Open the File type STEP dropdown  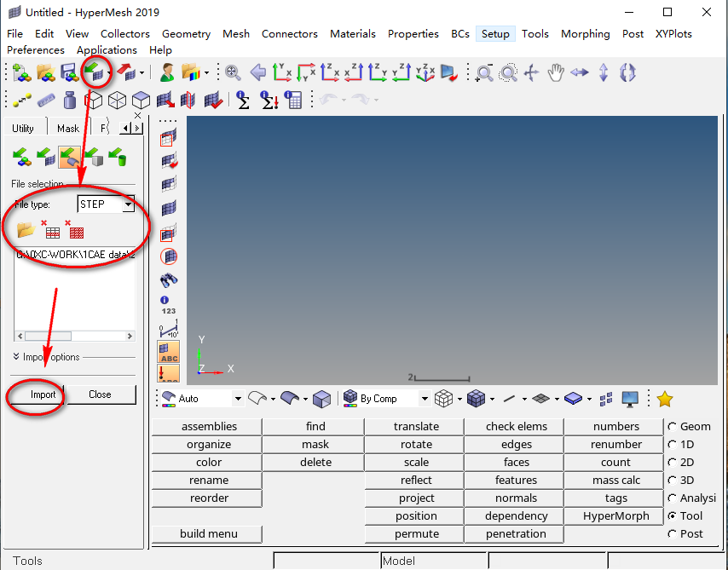[x=128, y=204]
